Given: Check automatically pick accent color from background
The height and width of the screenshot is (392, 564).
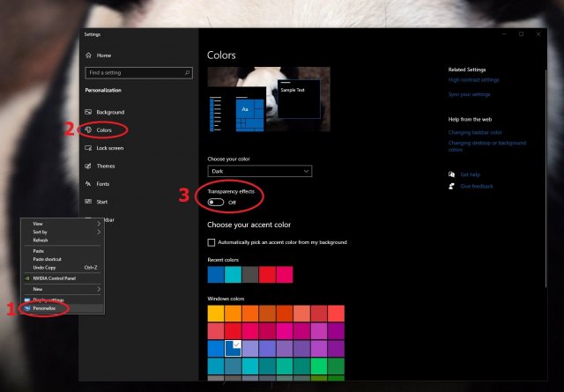Looking at the screenshot, I should tap(211, 242).
